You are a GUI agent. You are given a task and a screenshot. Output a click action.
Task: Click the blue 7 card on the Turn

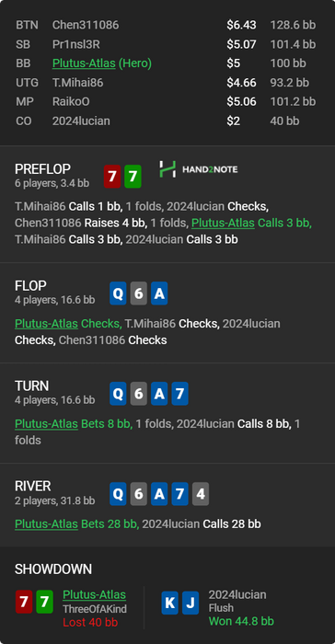click(x=179, y=394)
